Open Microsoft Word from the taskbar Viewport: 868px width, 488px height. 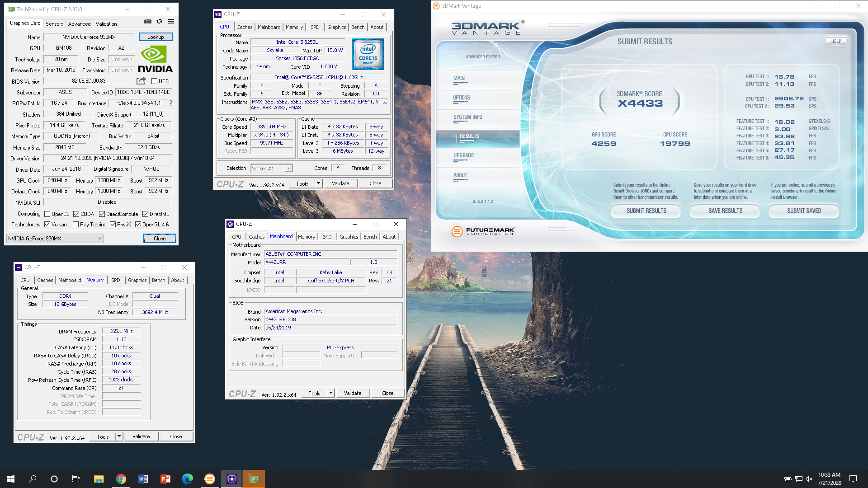[143, 479]
